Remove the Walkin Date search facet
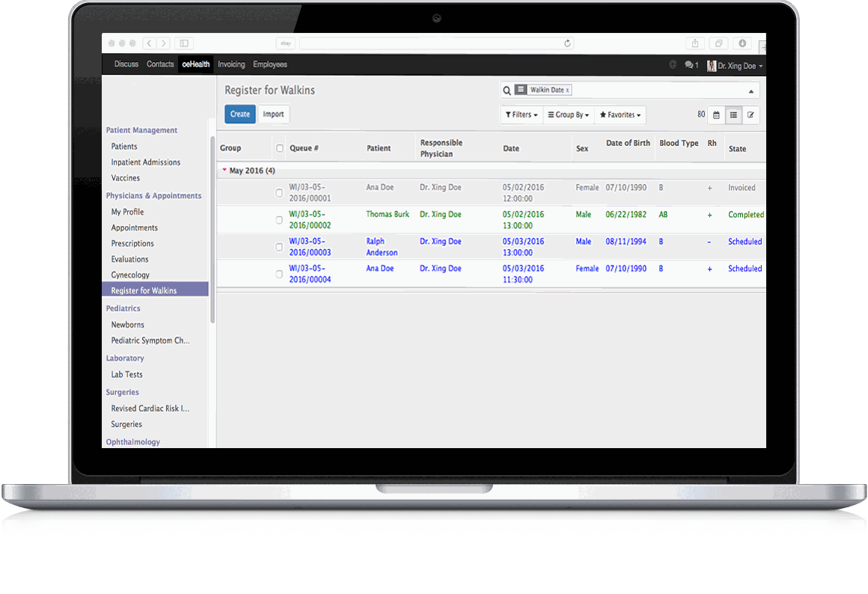The width and height of the screenshot is (868, 594). pos(567,91)
